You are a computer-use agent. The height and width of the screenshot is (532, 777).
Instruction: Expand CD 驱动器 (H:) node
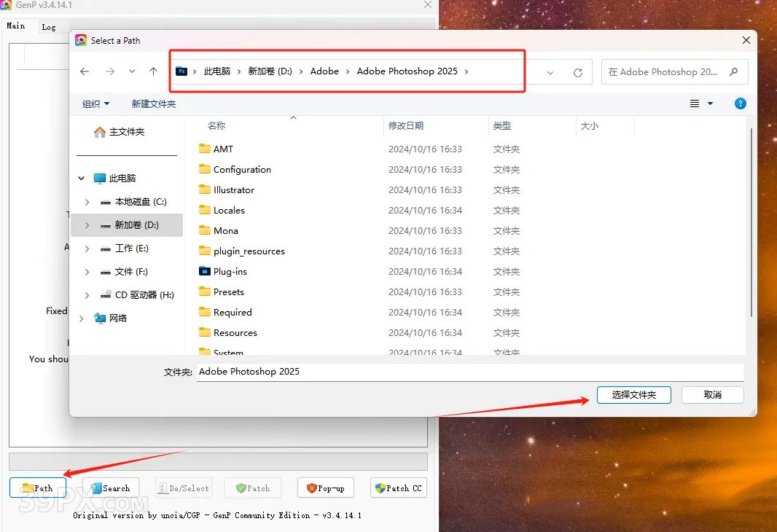tap(87, 295)
